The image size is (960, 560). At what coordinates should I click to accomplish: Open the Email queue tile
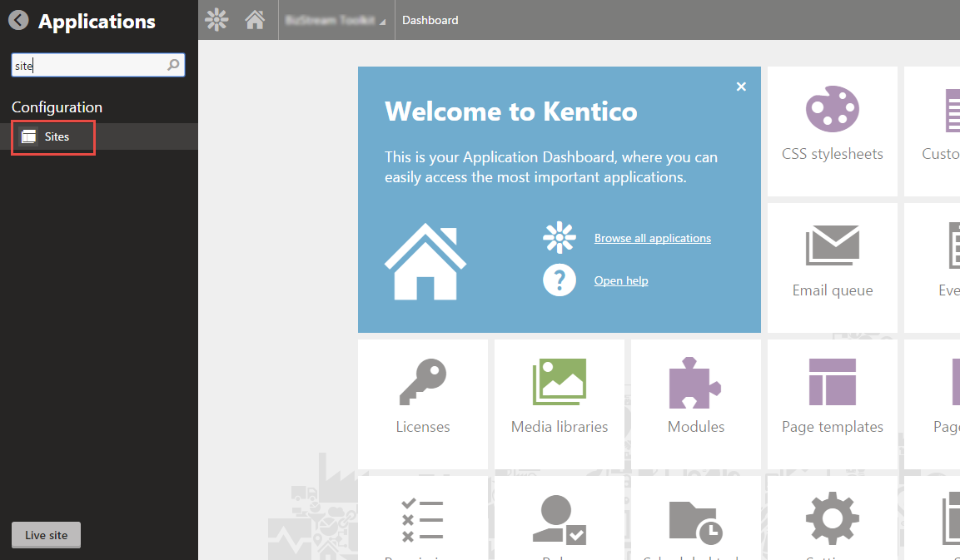tap(832, 268)
